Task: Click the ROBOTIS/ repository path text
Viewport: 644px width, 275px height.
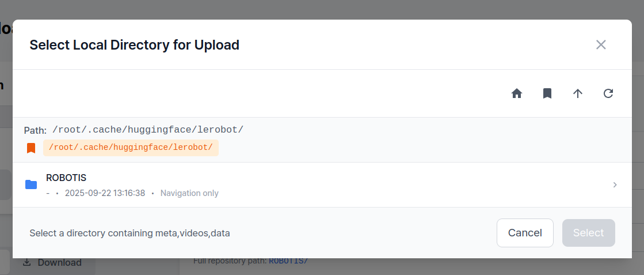Action: coord(288,261)
